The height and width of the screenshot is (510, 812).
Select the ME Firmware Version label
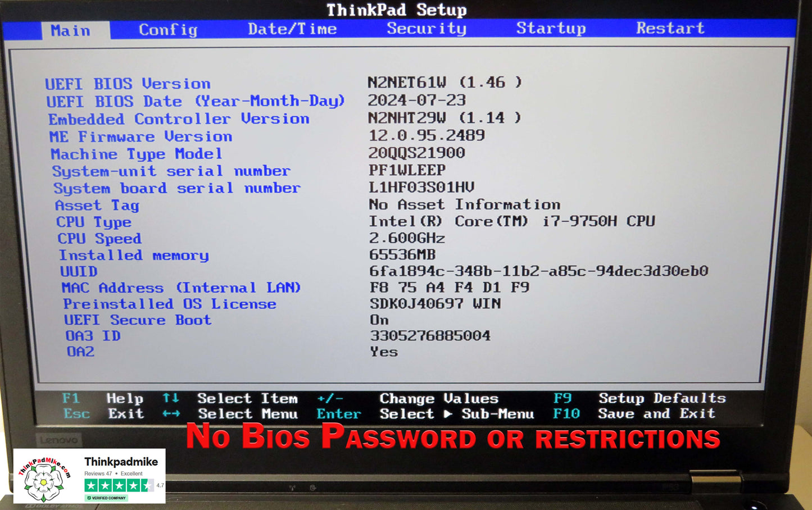[141, 136]
